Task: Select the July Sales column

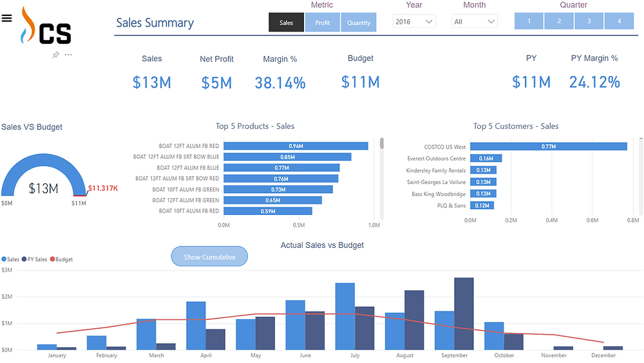Action: point(345,316)
